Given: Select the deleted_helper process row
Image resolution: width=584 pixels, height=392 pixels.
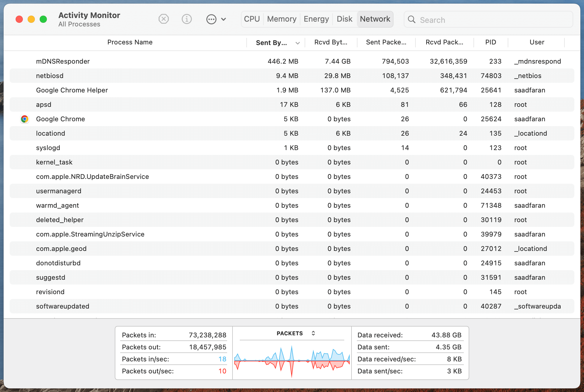Looking at the screenshot, I should click(292, 220).
